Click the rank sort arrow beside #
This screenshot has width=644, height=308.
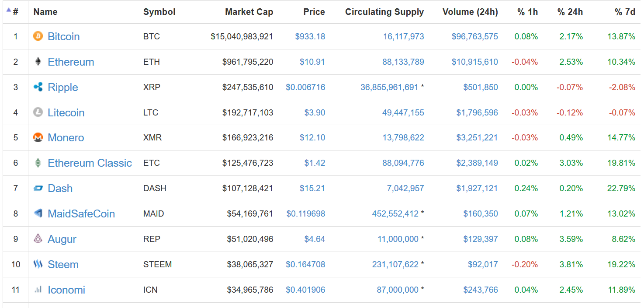point(9,10)
